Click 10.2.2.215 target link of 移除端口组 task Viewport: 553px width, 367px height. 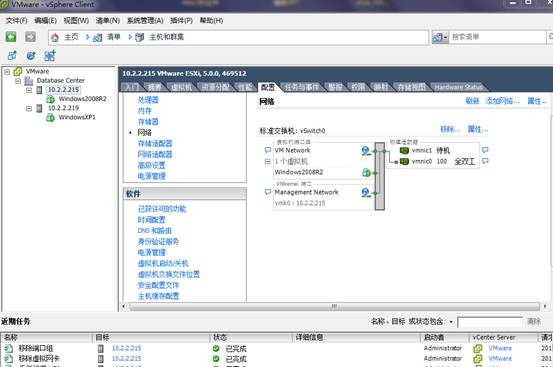tap(127, 348)
